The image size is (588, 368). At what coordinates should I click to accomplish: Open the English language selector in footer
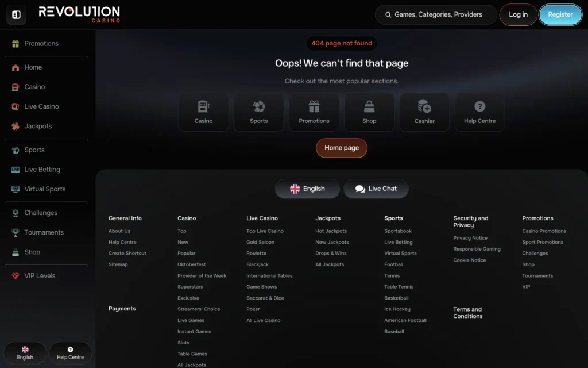point(308,189)
